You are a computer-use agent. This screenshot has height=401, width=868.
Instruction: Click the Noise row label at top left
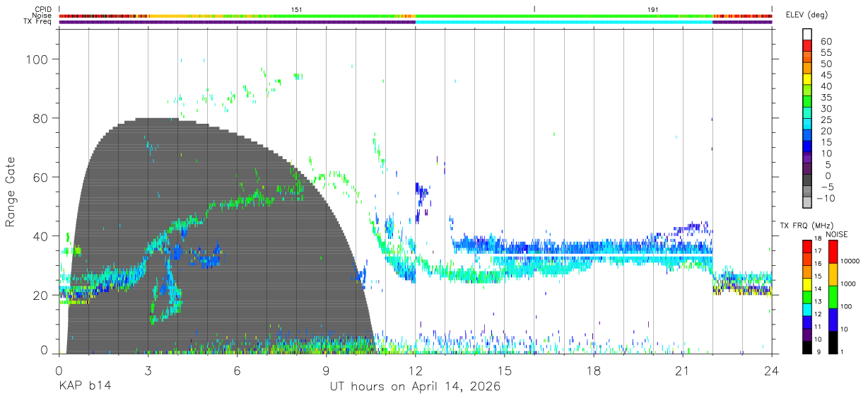click(x=42, y=16)
